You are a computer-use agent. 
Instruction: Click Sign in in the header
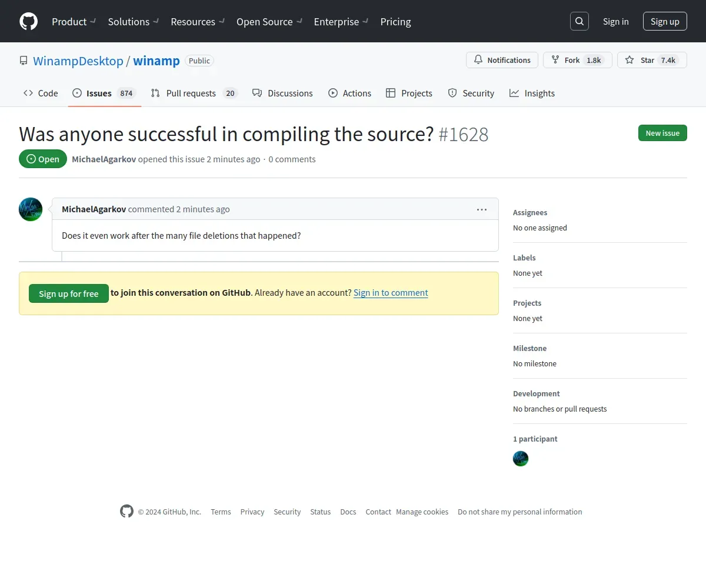[x=615, y=21]
